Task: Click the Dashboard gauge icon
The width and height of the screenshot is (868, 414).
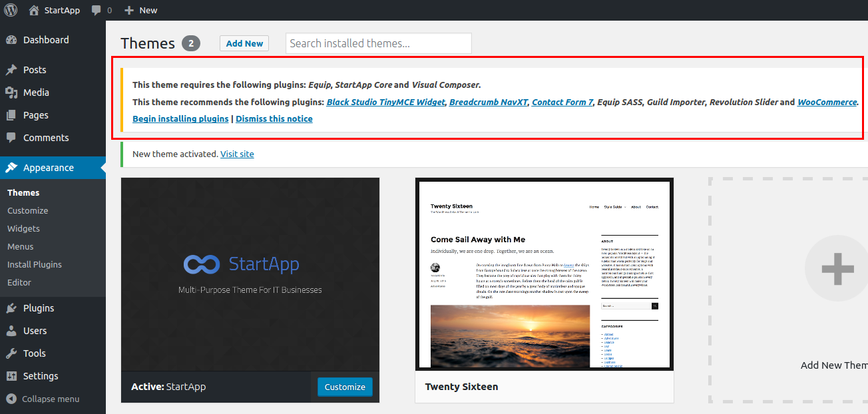Action: [11, 40]
